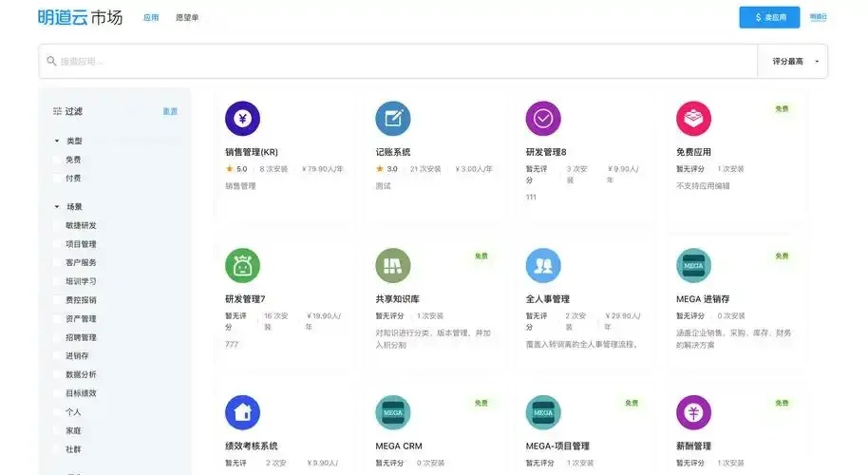
Task: Click the 免费 badge on 薪酬管理 card
Action: 783,403
